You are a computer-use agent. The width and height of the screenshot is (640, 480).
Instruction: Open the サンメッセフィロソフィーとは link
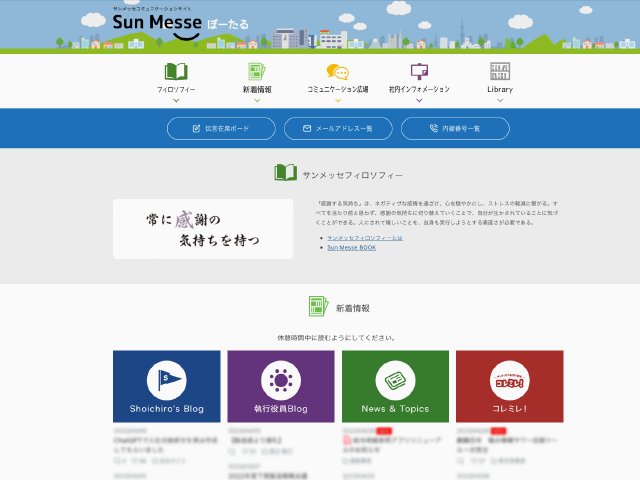(365, 238)
